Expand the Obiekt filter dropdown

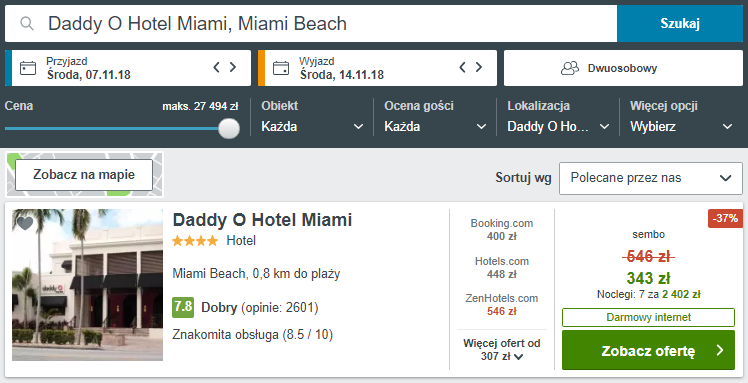[x=312, y=117]
